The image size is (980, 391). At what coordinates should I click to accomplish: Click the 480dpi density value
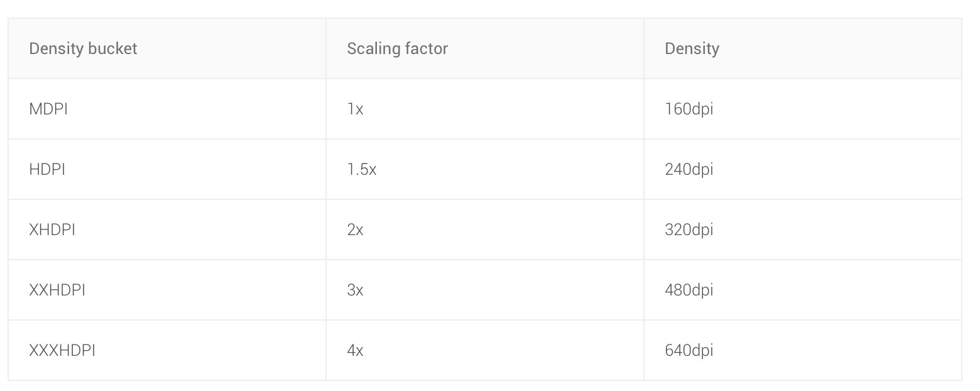(x=689, y=290)
